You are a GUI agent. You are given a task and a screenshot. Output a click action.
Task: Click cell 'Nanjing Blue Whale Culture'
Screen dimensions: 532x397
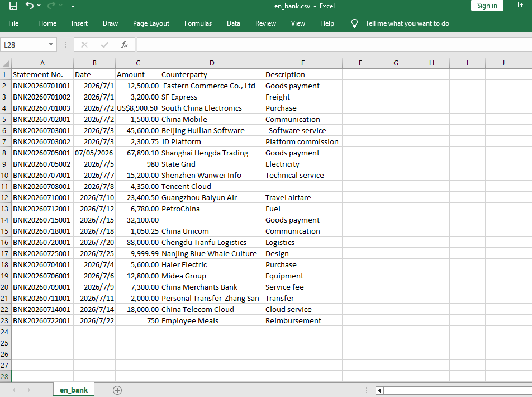(x=212, y=254)
